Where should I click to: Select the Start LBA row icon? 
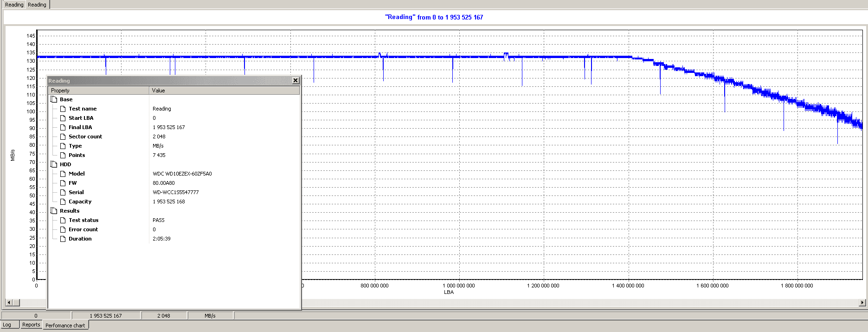[63, 118]
